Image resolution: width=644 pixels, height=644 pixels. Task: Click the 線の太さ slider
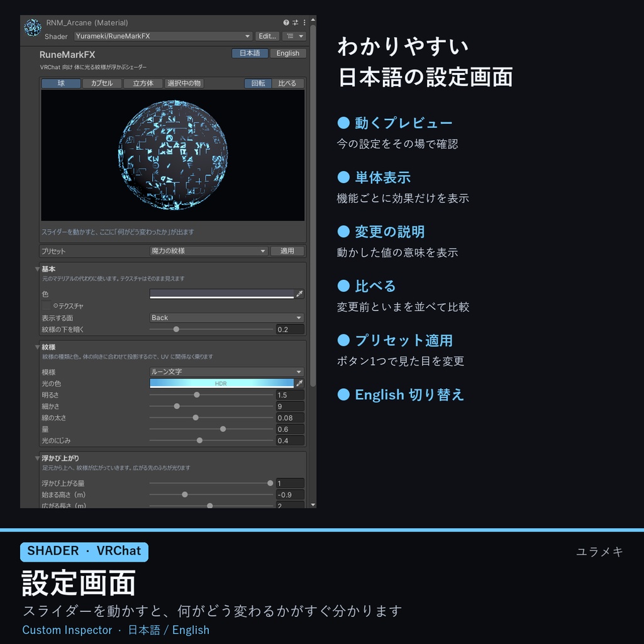coord(211,418)
